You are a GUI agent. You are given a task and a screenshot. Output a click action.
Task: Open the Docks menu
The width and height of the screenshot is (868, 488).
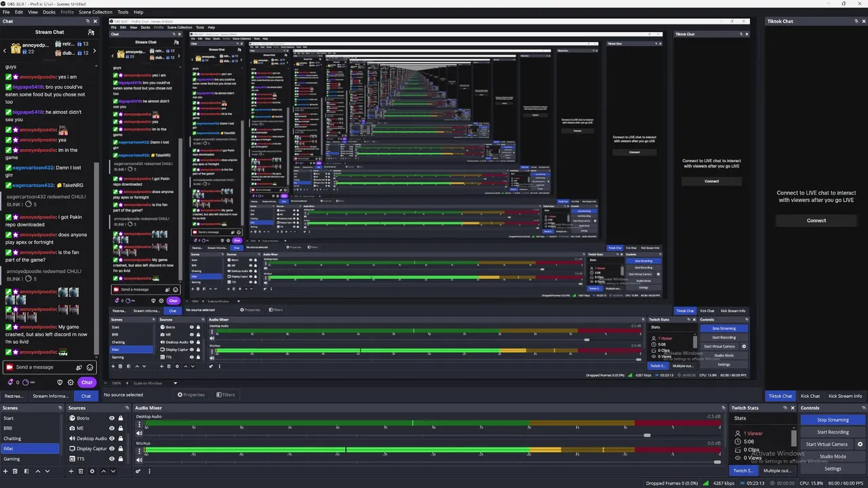click(x=50, y=12)
